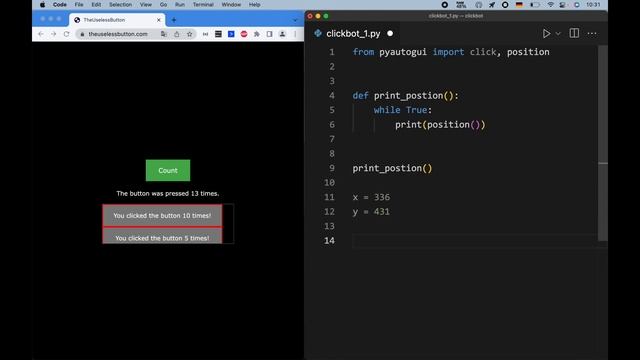Viewport: 640px width, 360px height.
Task: Click the clock showing 10:31
Action: [593, 4]
